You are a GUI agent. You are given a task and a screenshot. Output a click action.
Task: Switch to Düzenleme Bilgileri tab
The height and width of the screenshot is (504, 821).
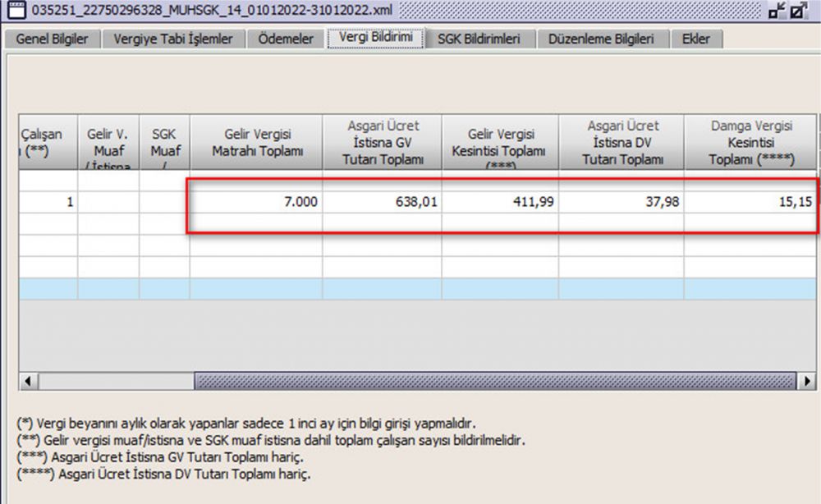(606, 39)
